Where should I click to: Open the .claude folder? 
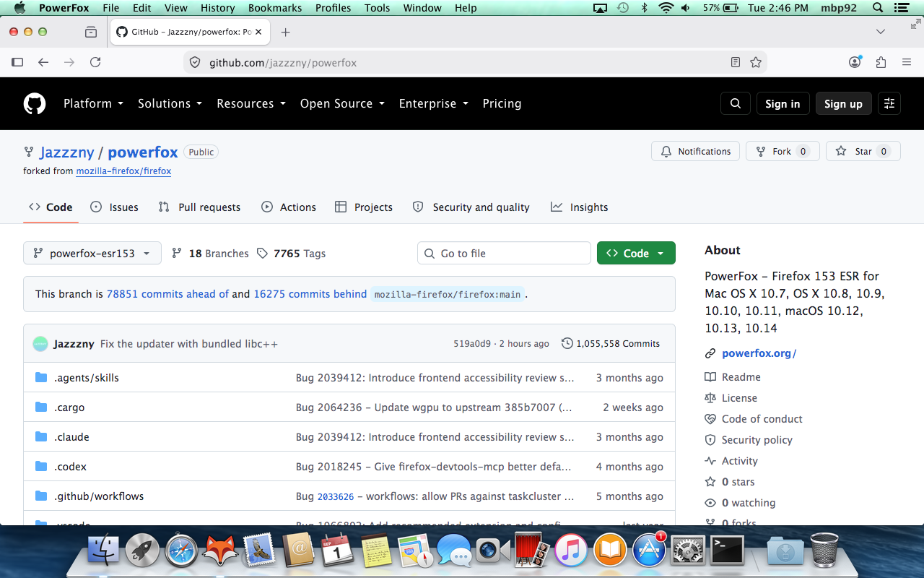(71, 437)
